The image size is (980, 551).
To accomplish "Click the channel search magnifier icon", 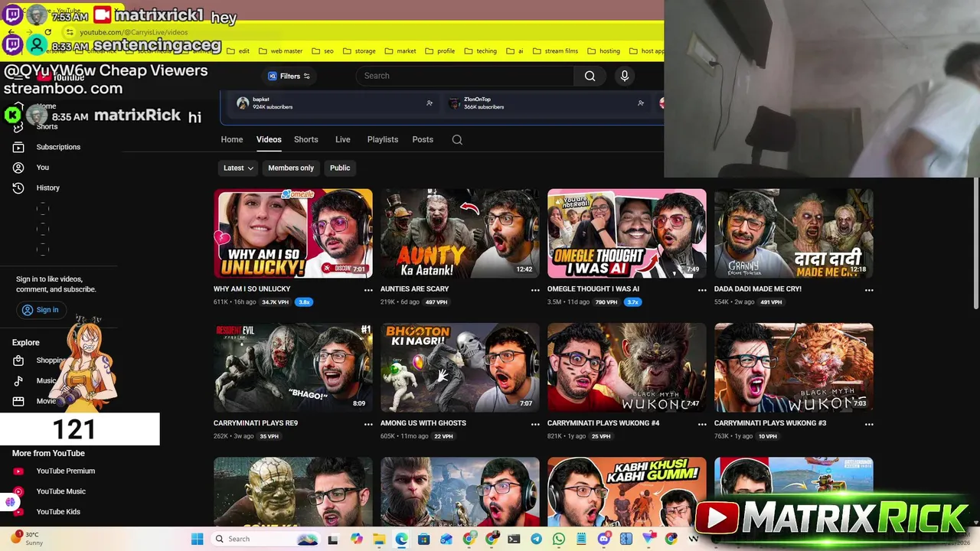I will click(x=457, y=139).
